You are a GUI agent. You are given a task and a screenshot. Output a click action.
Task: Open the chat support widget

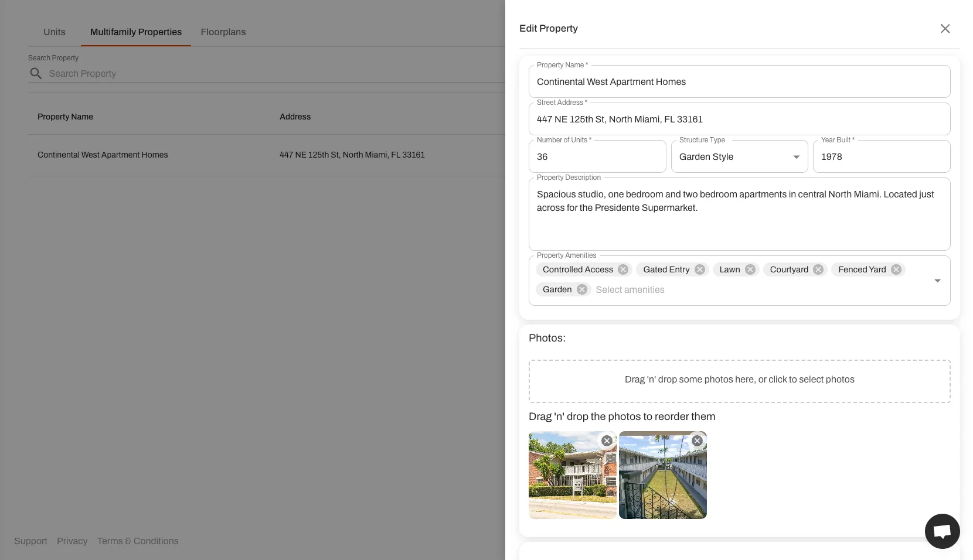tap(942, 531)
